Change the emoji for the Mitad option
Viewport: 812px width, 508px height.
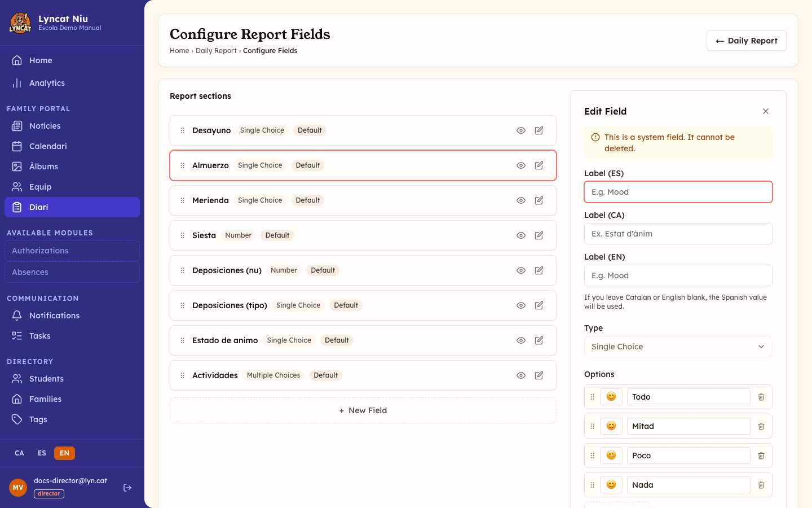click(611, 426)
